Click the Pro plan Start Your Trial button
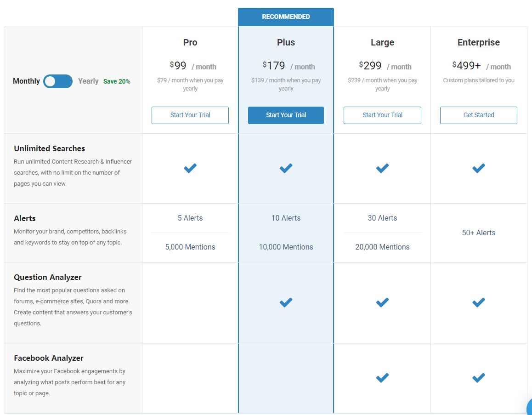The image size is (532, 415). click(x=190, y=115)
